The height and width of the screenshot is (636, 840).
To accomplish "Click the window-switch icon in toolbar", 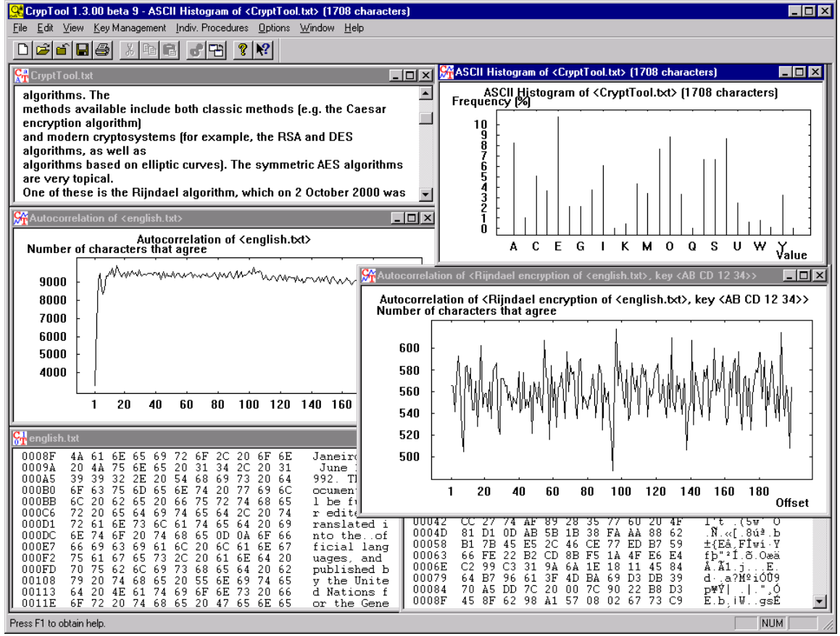I will 217,50.
